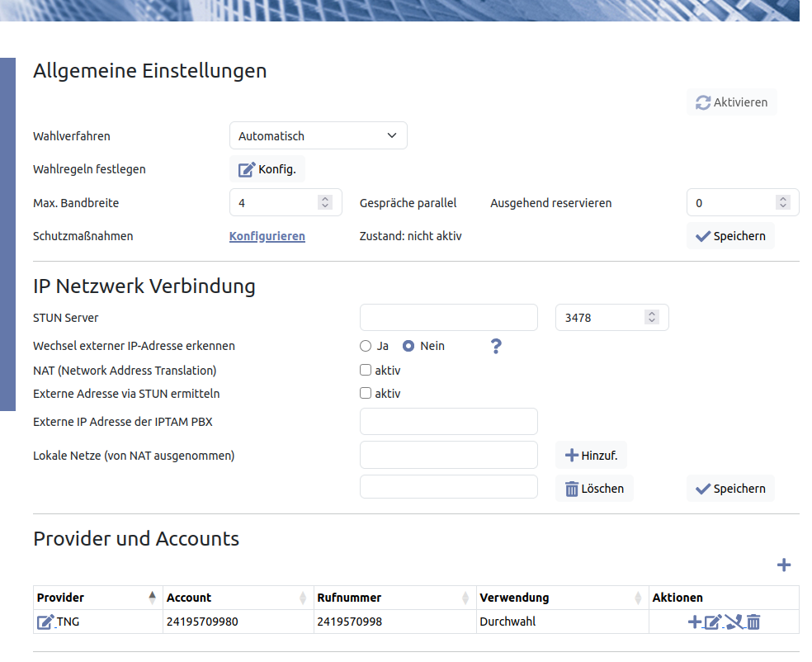The height and width of the screenshot is (662, 812).
Task: Click the plus icon in TNG Aktionen
Action: (x=694, y=622)
